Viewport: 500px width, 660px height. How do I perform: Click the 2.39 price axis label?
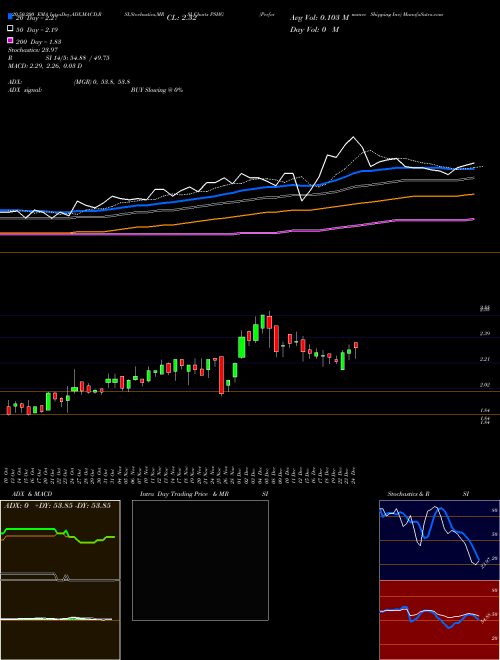click(485, 334)
